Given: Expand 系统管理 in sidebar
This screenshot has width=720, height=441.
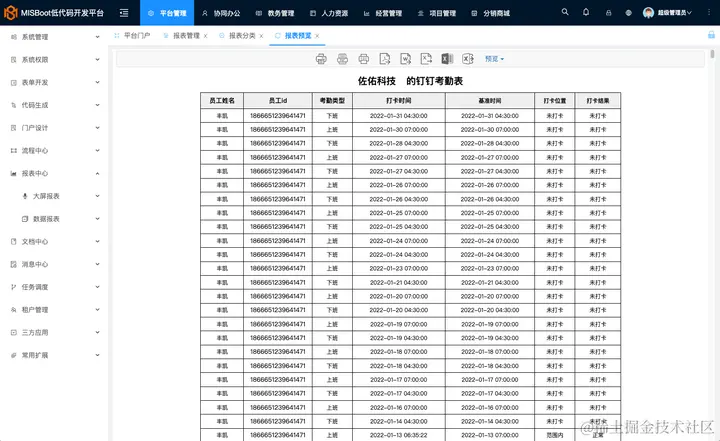Looking at the screenshot, I should pyautogui.click(x=55, y=37).
